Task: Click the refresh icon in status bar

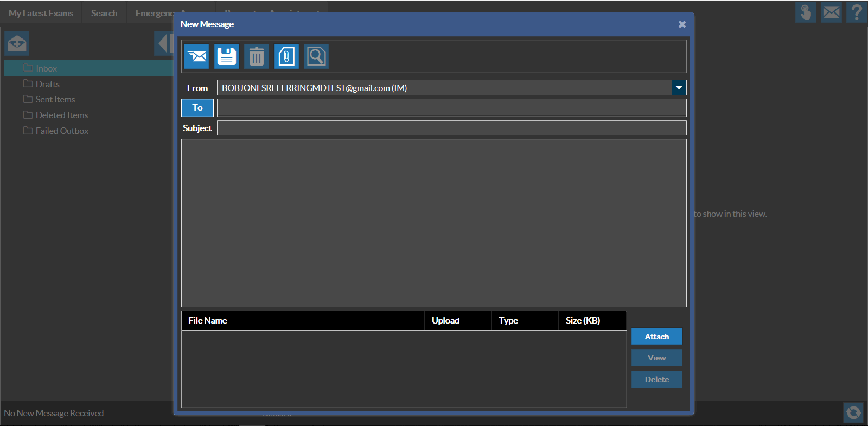Action: point(853,413)
